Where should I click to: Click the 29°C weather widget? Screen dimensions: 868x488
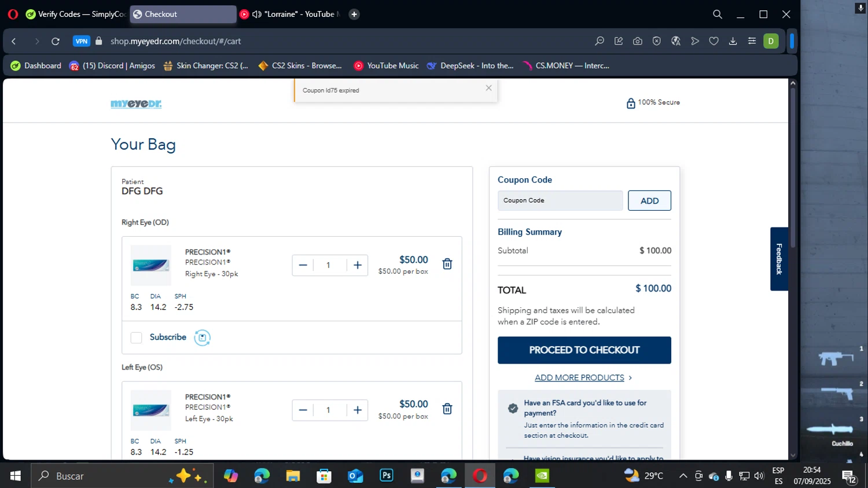click(x=644, y=476)
